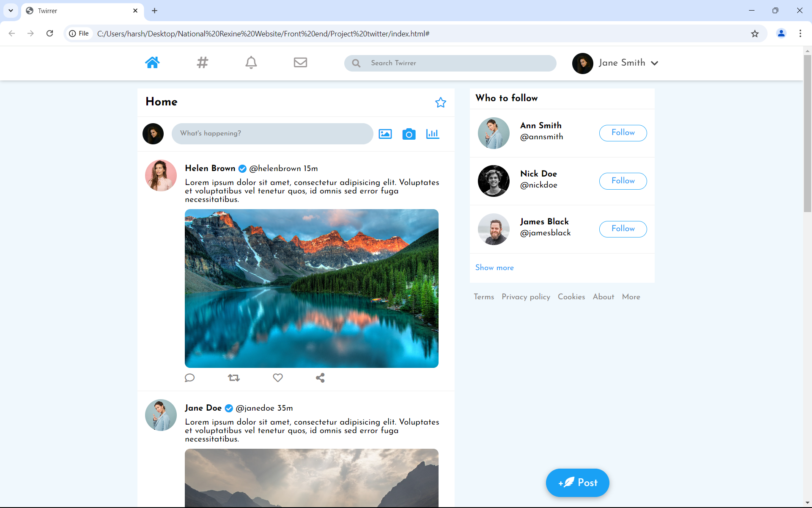Click Jane Doe's post avatar

[x=161, y=415]
